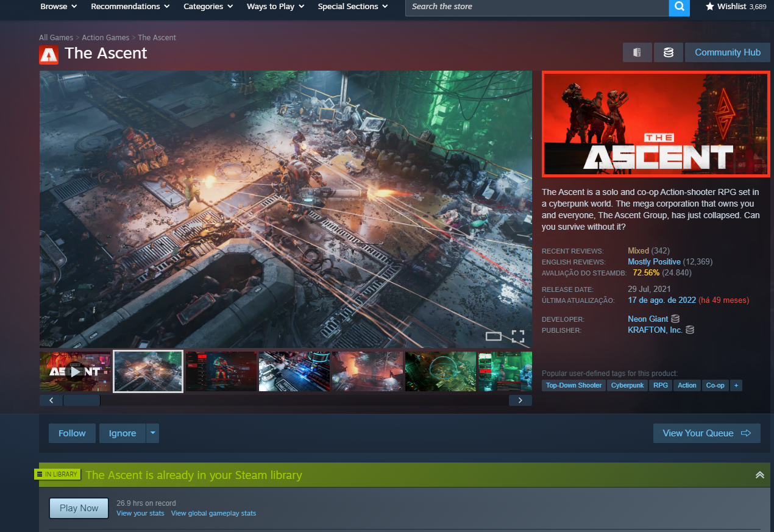Screen dimensions: 774x532
Task: Open the Categories menu
Action: coord(208,6)
